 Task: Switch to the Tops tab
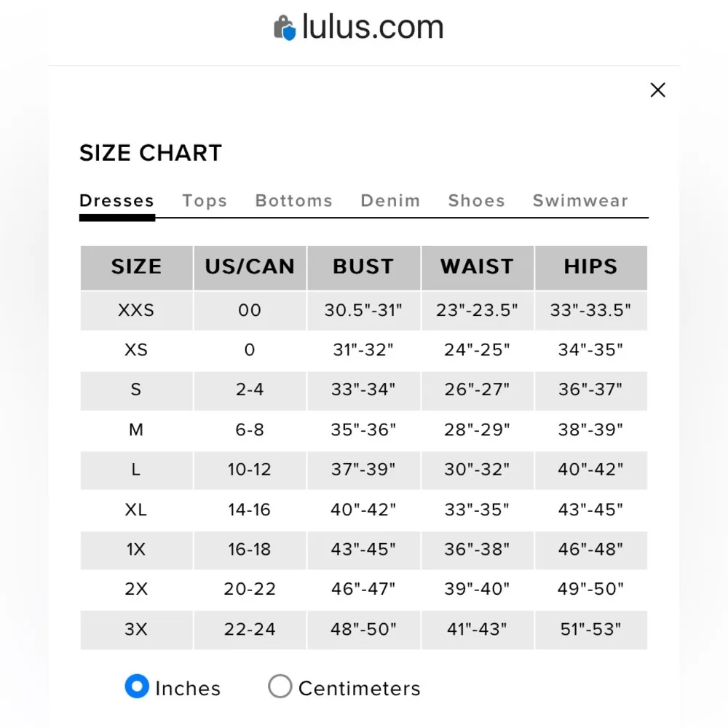205,201
